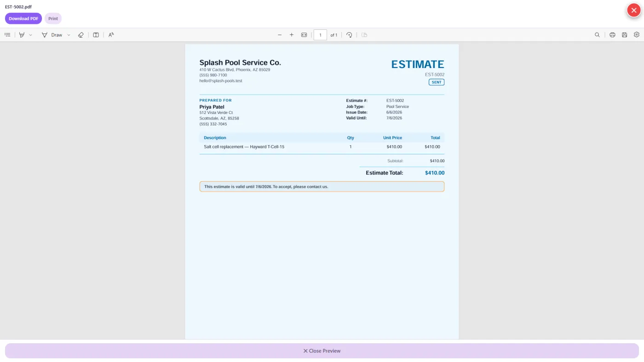Image resolution: width=644 pixels, height=362 pixels.
Task: Click Splash Pool Service Co. title
Action: click(x=240, y=62)
